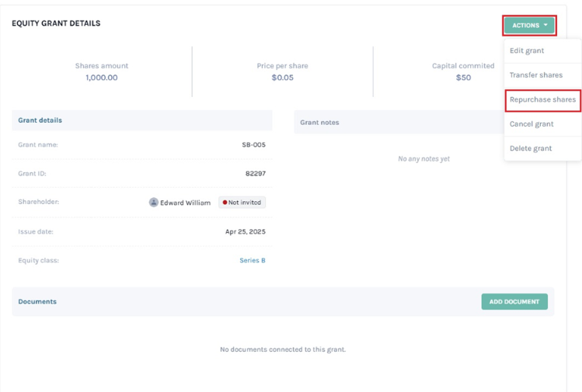Image resolution: width=582 pixels, height=392 pixels.
Task: Click the Equity class field label
Action: [39, 260]
